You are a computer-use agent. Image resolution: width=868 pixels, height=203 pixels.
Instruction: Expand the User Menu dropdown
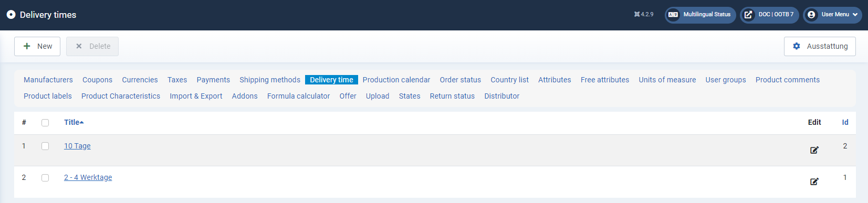coord(832,15)
